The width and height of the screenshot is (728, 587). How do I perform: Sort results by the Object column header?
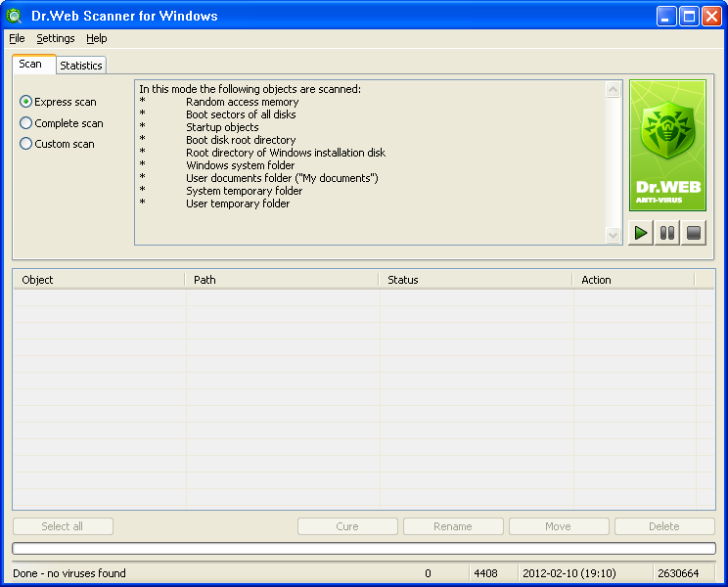click(100, 280)
